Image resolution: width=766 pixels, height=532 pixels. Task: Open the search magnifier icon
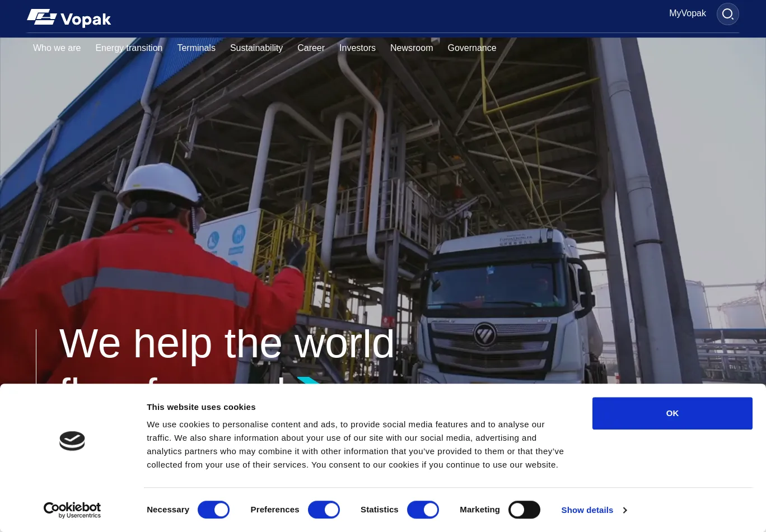coord(727,14)
